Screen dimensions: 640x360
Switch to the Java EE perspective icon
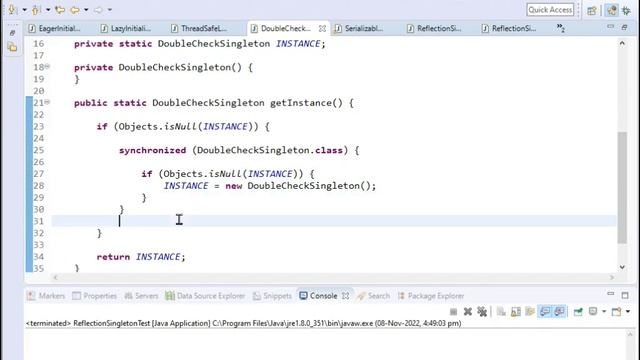[611, 10]
